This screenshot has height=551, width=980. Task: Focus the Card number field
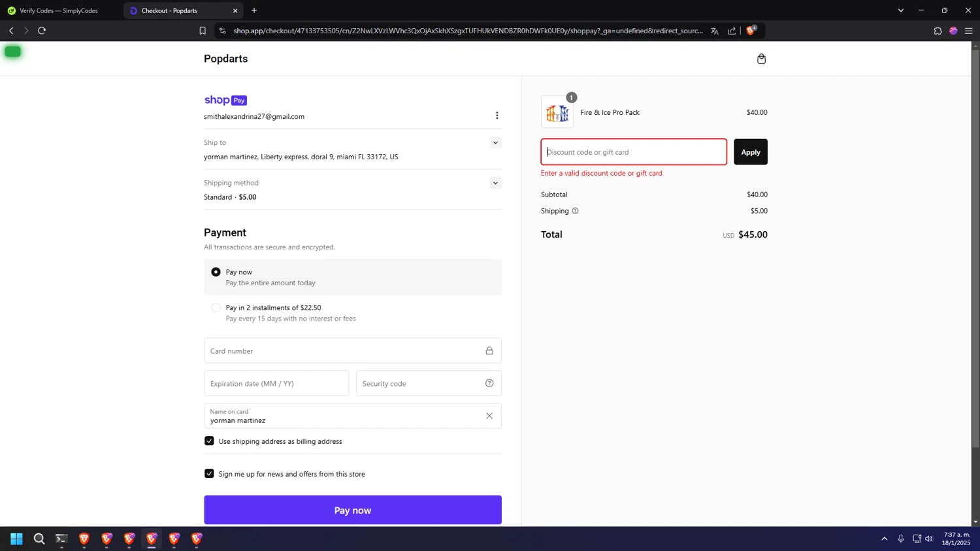tap(353, 351)
